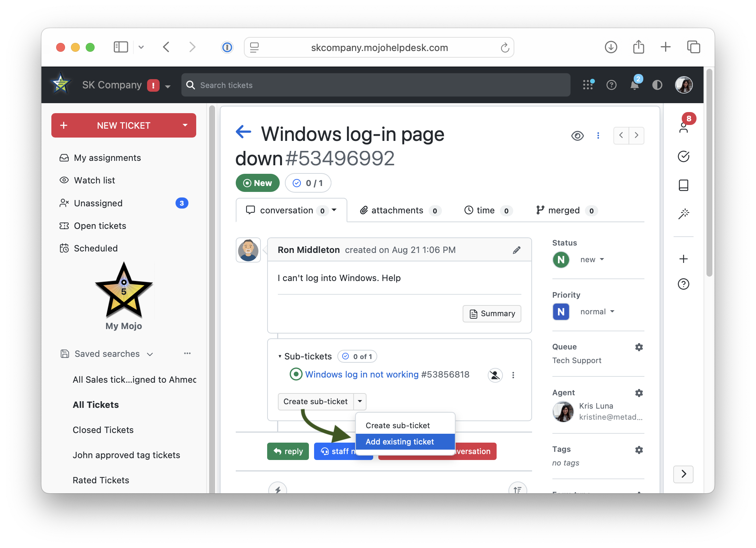The width and height of the screenshot is (756, 548).
Task: Click the edit pencil icon on Ron's message
Action: pyautogui.click(x=517, y=250)
